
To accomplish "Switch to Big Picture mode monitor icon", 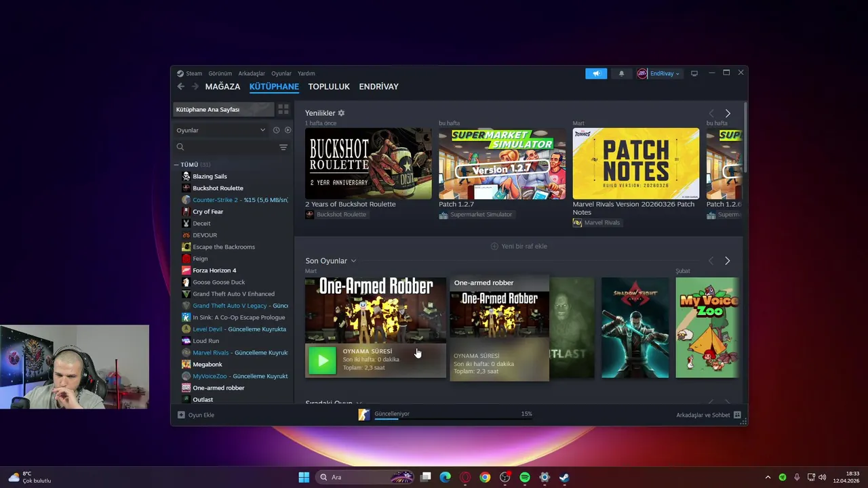I will coord(694,73).
